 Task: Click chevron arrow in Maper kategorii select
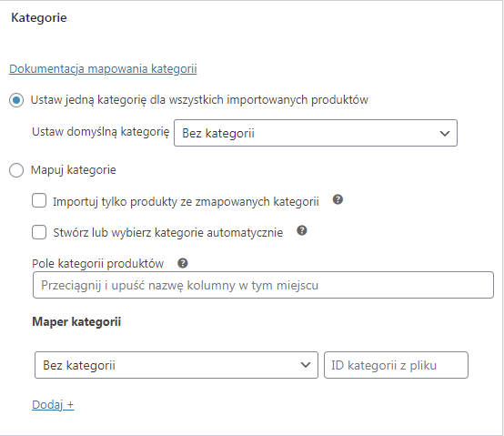coord(306,365)
